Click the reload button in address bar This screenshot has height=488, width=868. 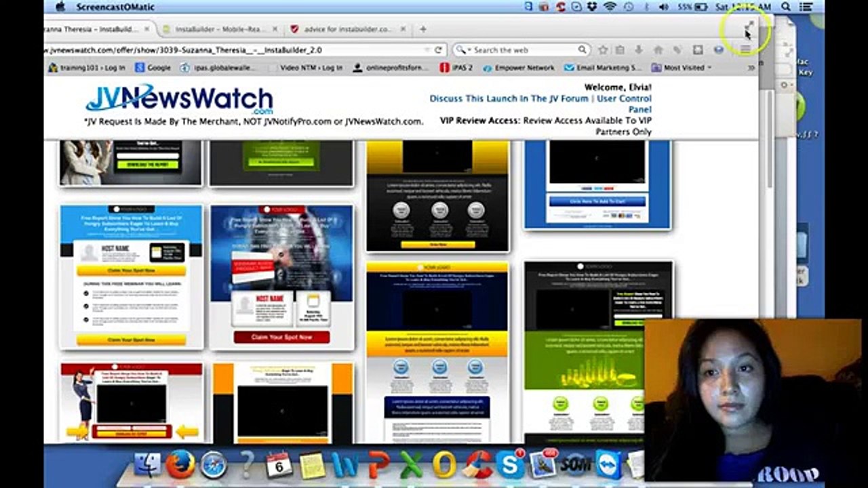438,50
